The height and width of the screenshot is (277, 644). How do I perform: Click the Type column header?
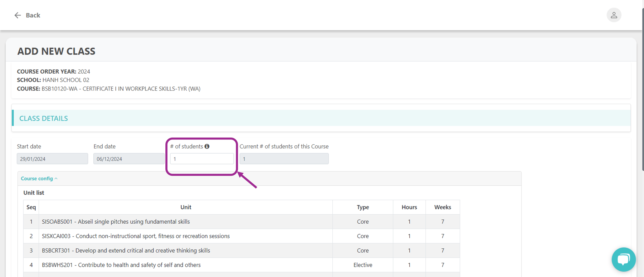[363, 207]
